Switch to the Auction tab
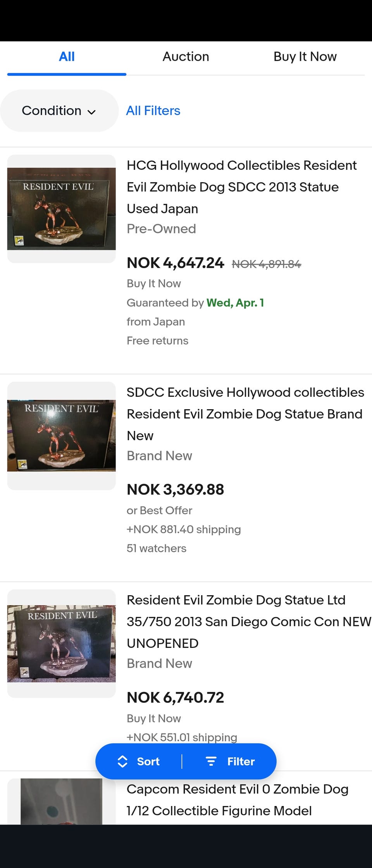372x868 pixels. pos(186,57)
